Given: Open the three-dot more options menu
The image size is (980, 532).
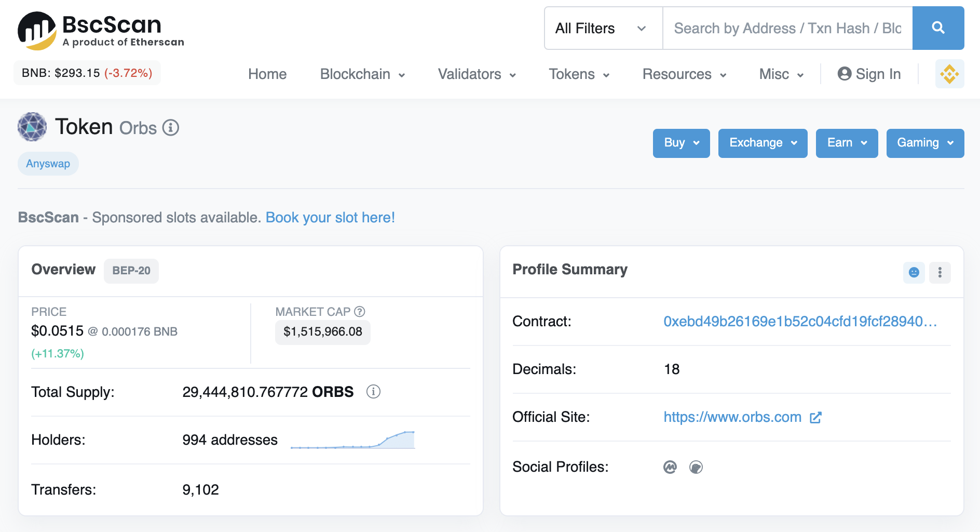Looking at the screenshot, I should coord(940,272).
